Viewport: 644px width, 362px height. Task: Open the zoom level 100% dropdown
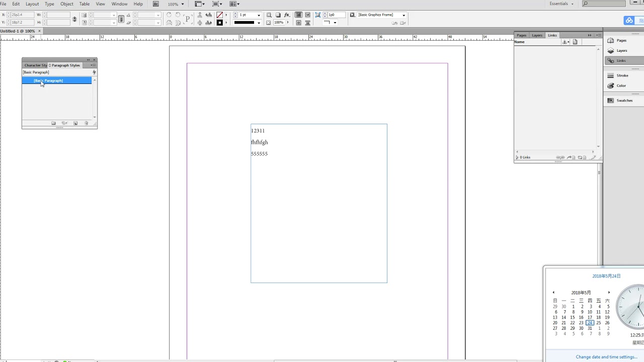click(183, 4)
